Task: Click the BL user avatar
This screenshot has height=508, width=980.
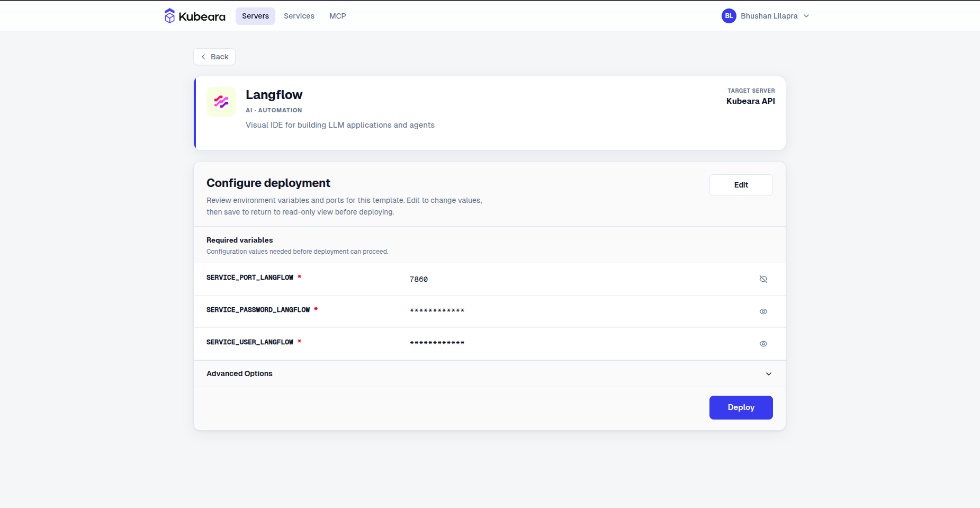Action: pos(729,16)
